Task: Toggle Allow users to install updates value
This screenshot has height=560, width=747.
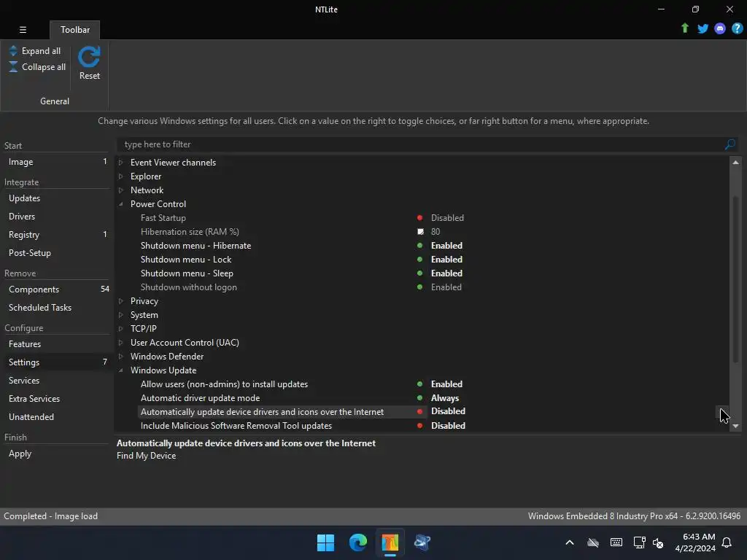Action: (446, 384)
